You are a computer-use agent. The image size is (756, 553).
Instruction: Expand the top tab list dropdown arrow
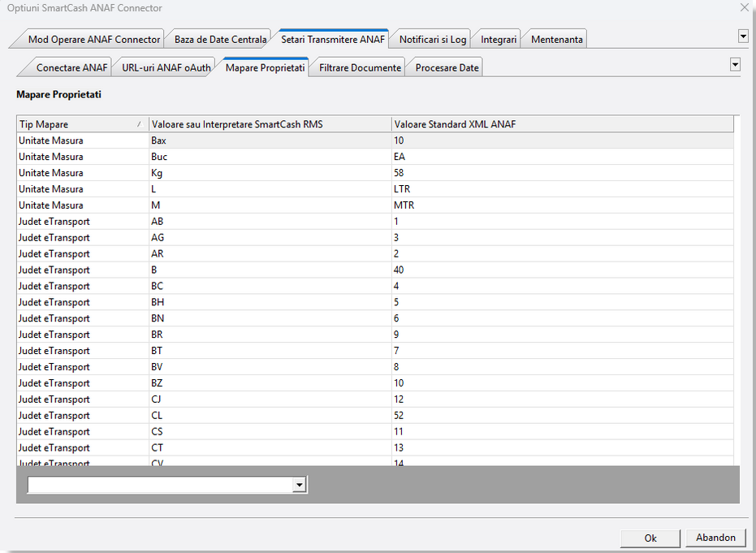(x=743, y=37)
